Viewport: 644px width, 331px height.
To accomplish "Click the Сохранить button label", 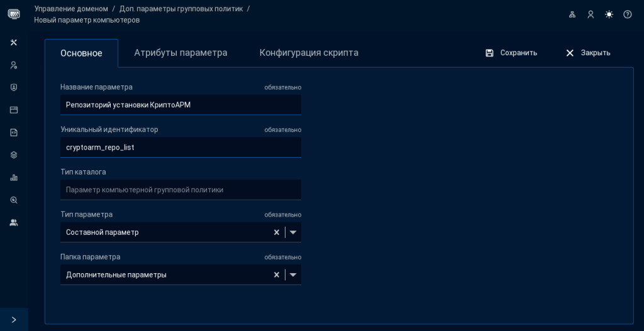I will (x=519, y=53).
